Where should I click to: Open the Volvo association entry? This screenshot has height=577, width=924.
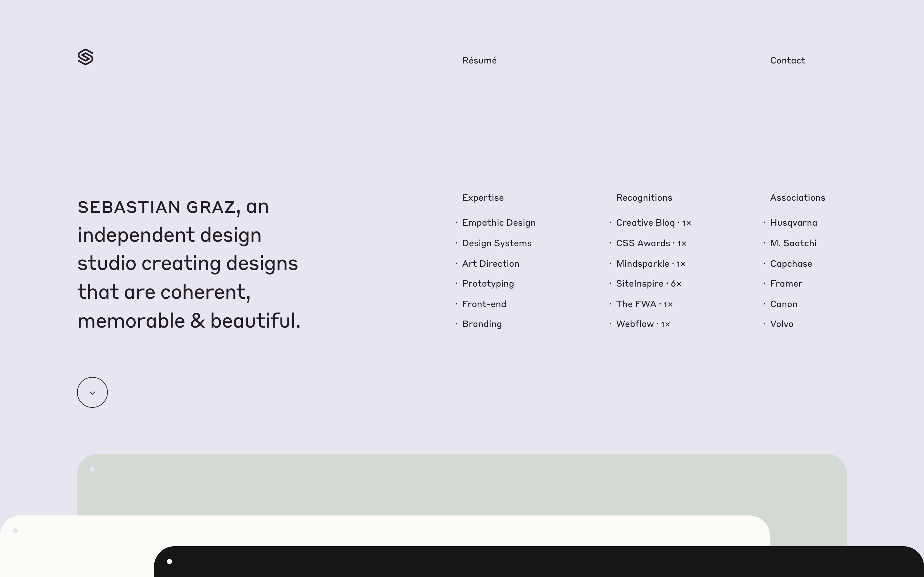(782, 324)
